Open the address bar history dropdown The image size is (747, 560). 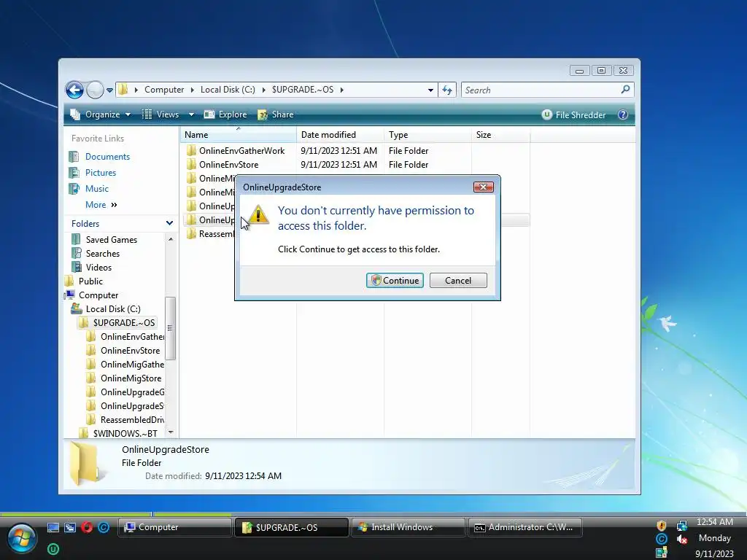(430, 90)
